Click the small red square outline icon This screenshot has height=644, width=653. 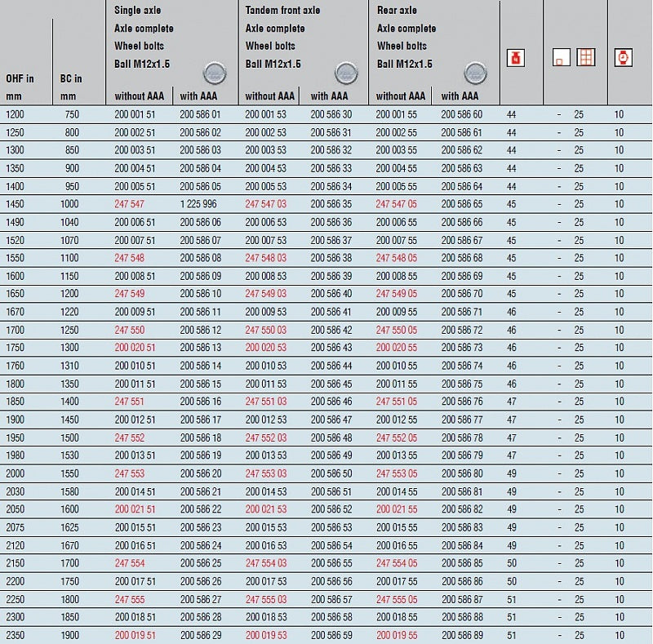561,59
